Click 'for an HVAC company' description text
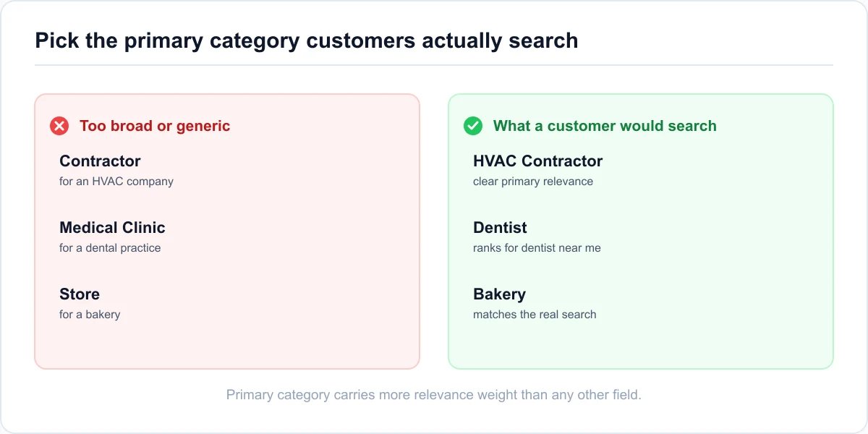 (116, 182)
